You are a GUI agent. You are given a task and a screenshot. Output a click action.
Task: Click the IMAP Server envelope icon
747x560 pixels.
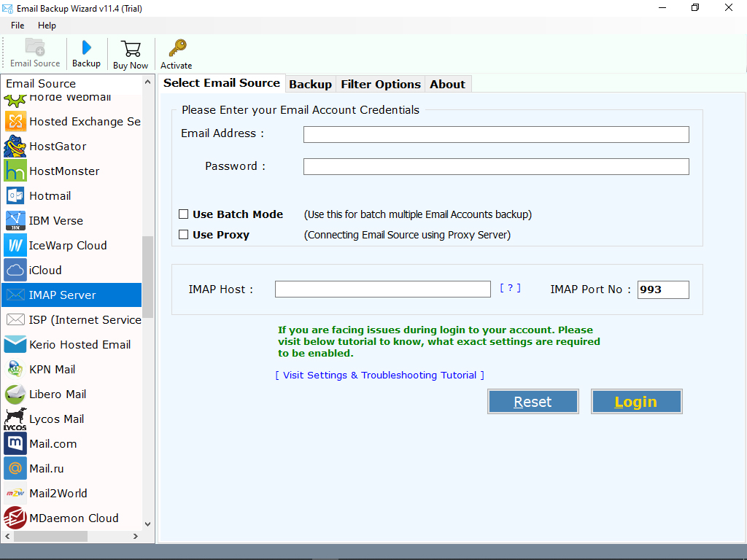[15, 295]
